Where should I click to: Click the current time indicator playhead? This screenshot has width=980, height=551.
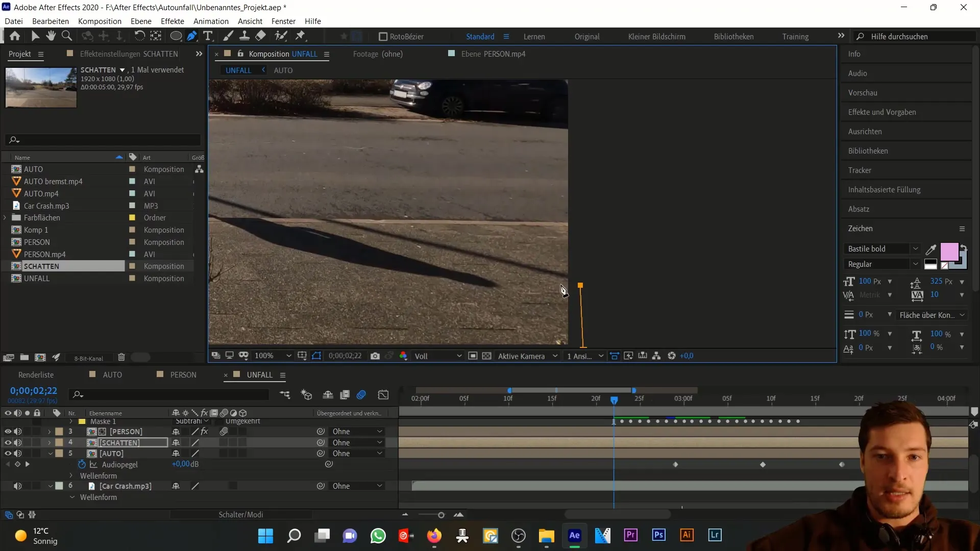614,400
